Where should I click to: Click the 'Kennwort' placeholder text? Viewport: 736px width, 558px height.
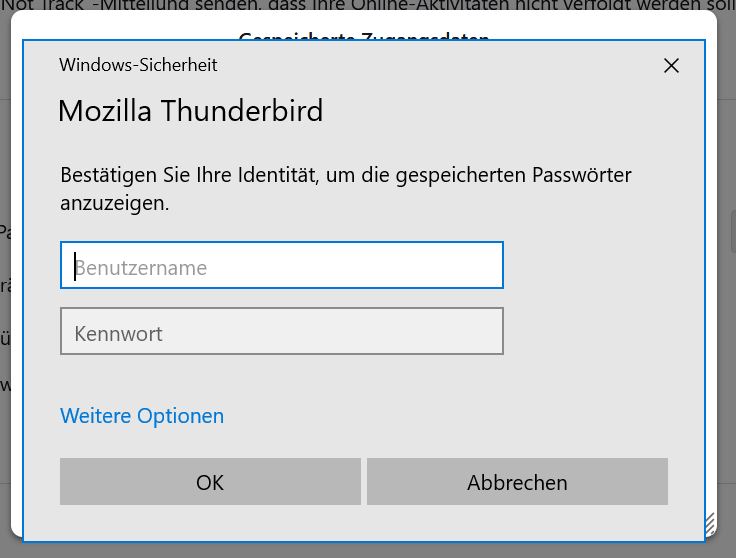(118, 333)
